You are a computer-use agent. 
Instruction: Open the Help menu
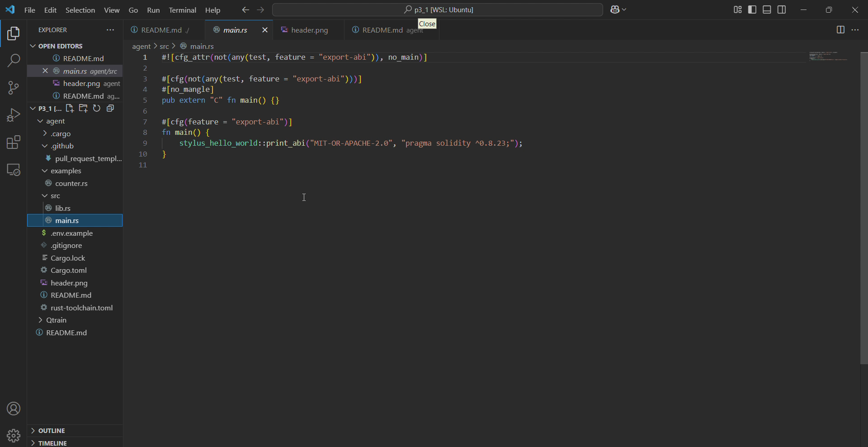click(x=212, y=10)
